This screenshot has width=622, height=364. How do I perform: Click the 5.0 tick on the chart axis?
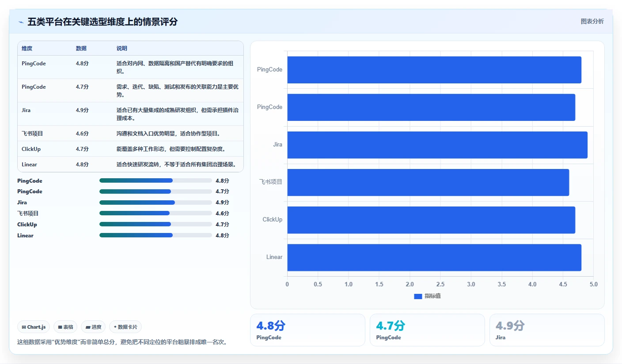pyautogui.click(x=593, y=285)
